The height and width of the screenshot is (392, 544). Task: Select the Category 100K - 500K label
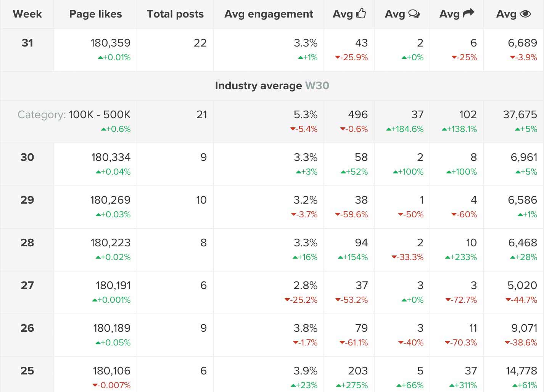(x=74, y=114)
